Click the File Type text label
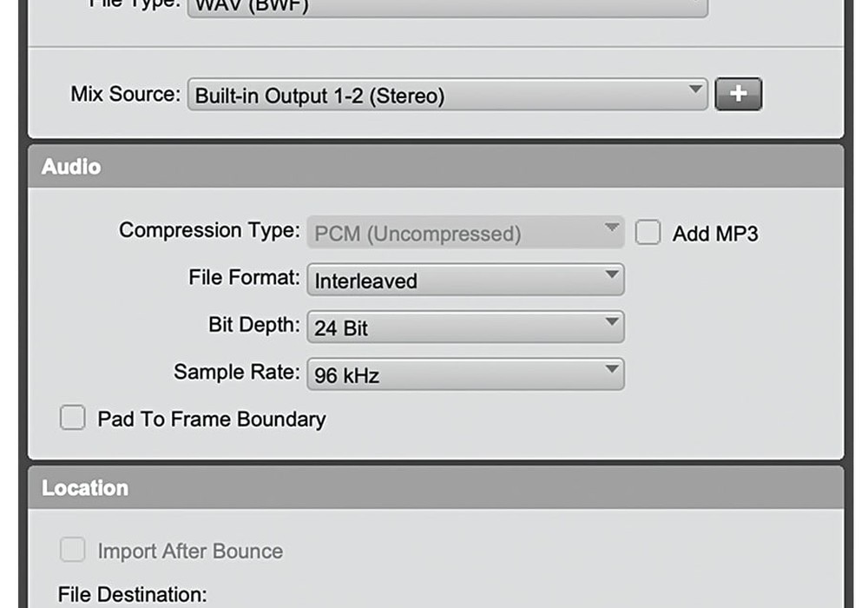868x608 pixels. click(x=135, y=3)
